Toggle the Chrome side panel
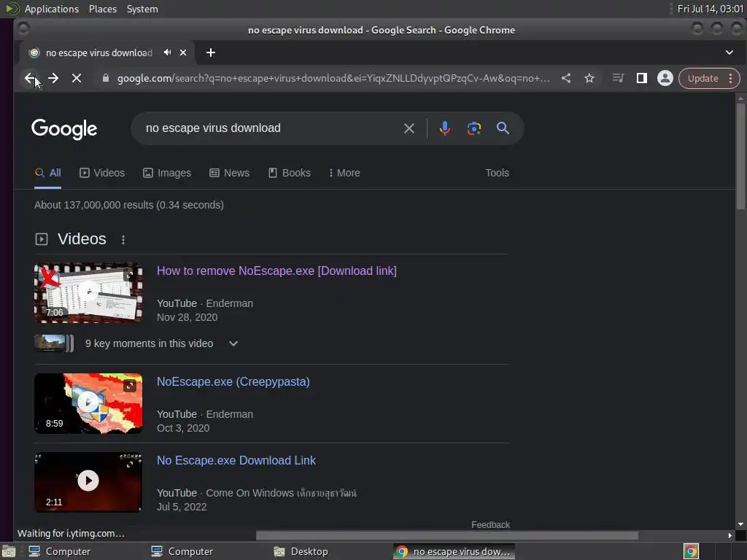Image resolution: width=747 pixels, height=560 pixels. point(642,78)
